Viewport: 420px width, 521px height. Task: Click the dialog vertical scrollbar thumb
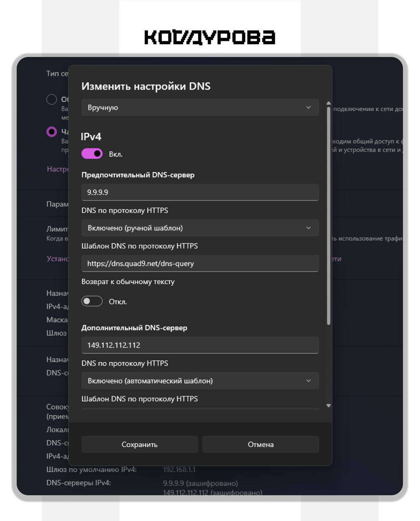328,216
